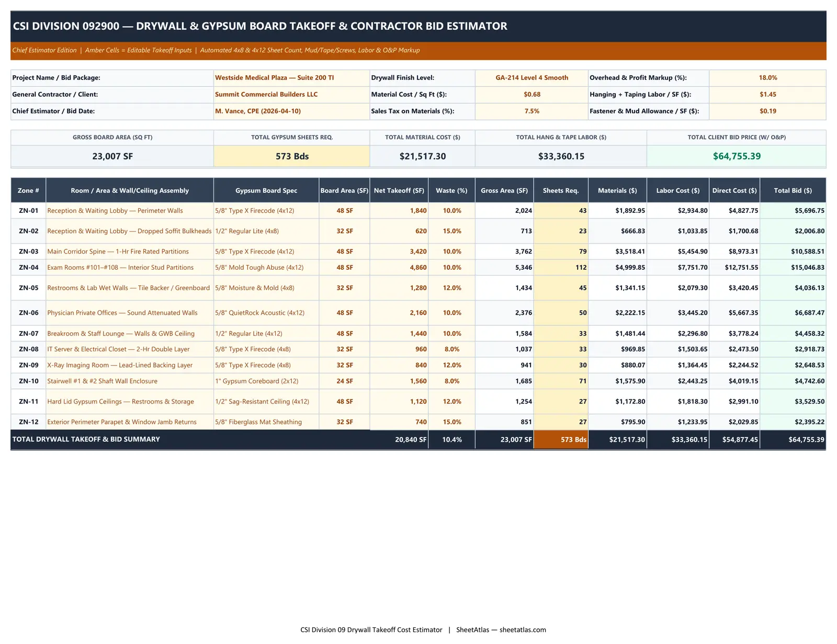Click total material cost '$21,517.30' summary card
Screen dimensions: 837x644
click(x=422, y=156)
